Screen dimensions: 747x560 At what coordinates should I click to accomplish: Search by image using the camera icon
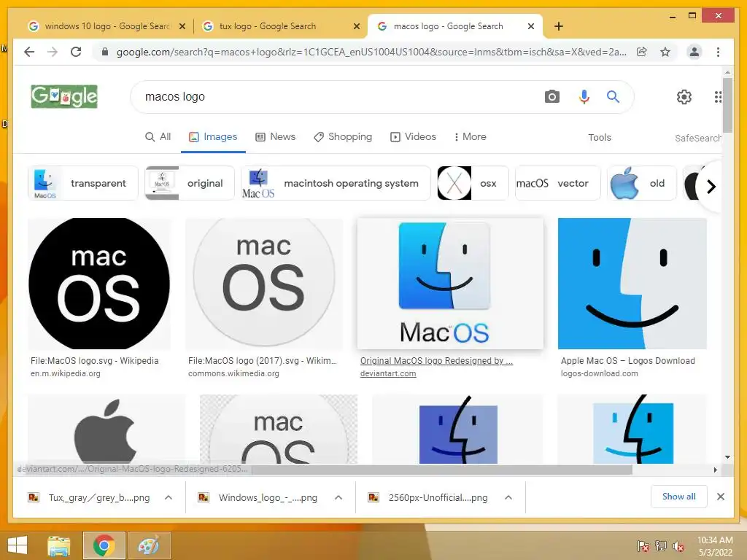tap(551, 97)
